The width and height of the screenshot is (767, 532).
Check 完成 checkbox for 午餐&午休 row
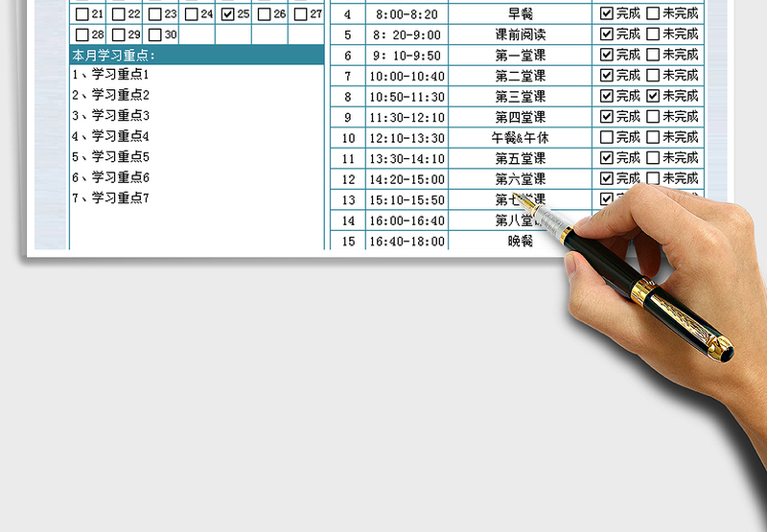[607, 137]
